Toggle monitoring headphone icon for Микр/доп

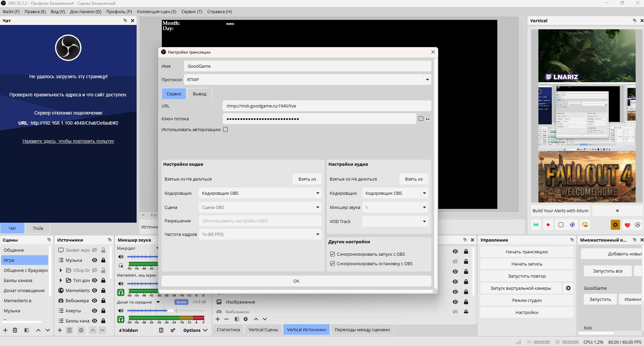click(121, 265)
